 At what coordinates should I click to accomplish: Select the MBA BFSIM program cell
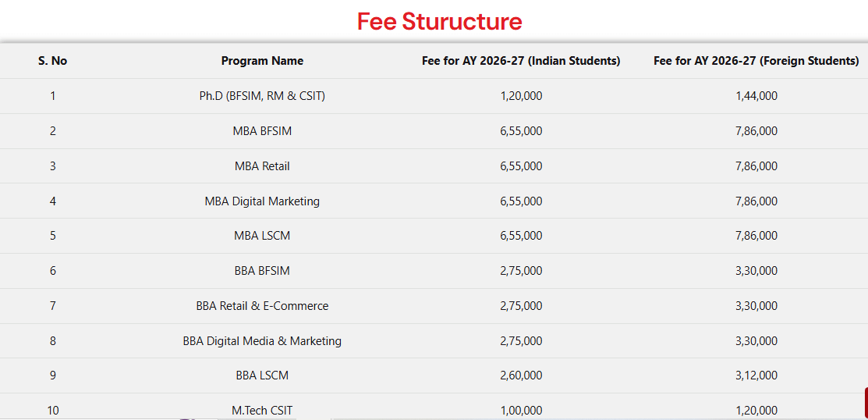[262, 131]
